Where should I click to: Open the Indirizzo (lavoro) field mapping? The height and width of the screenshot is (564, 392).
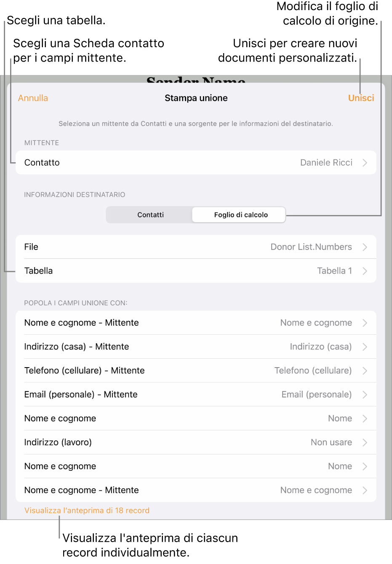(196, 442)
